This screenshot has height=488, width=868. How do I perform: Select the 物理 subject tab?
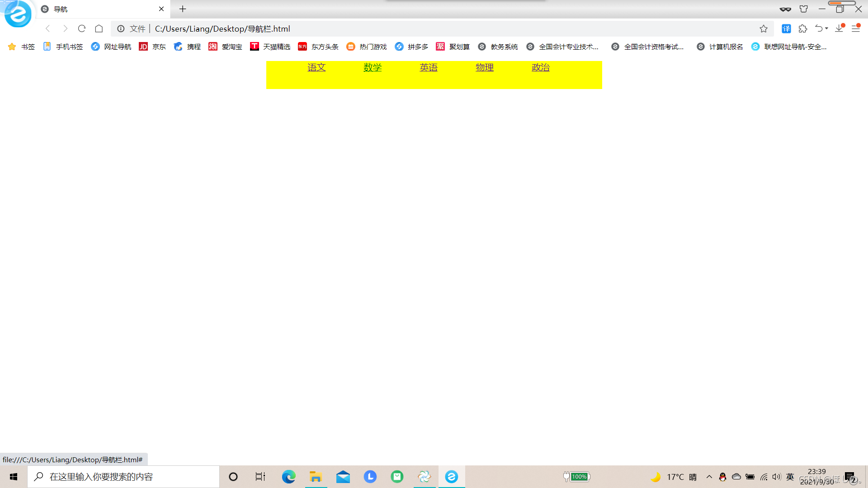485,67
